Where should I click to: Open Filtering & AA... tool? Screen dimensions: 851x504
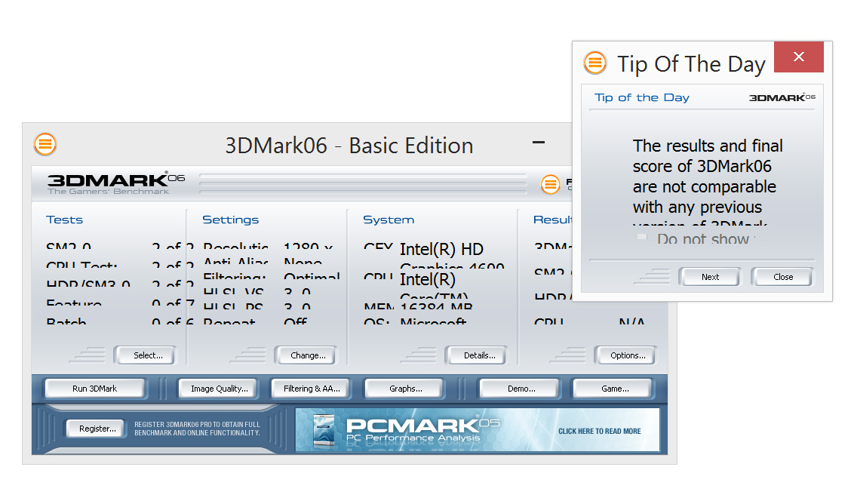pos(311,389)
